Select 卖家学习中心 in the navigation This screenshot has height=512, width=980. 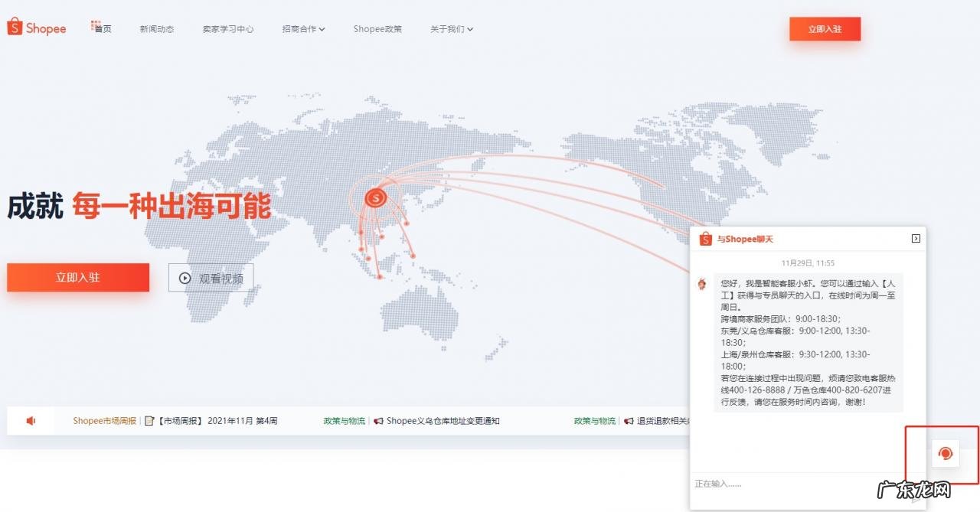tap(227, 28)
